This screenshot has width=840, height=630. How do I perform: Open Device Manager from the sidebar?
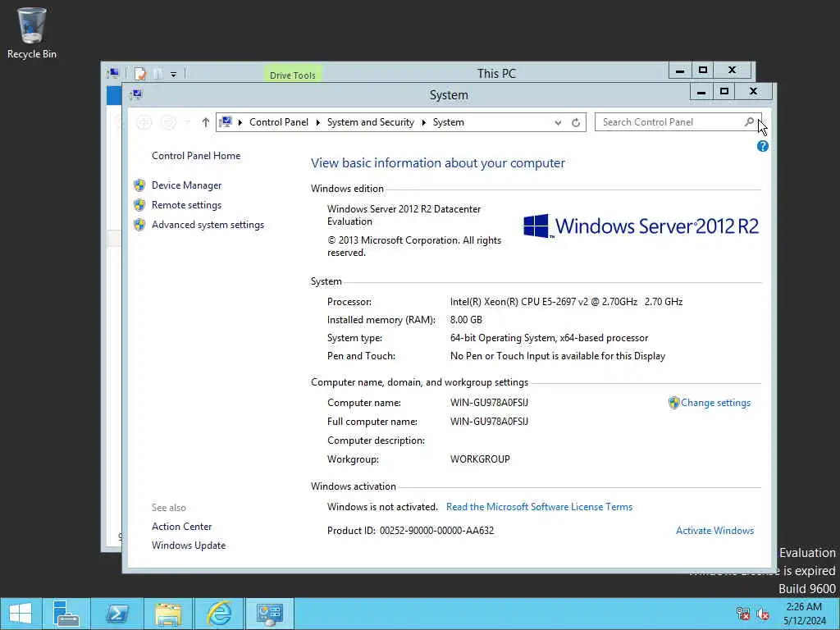click(186, 185)
